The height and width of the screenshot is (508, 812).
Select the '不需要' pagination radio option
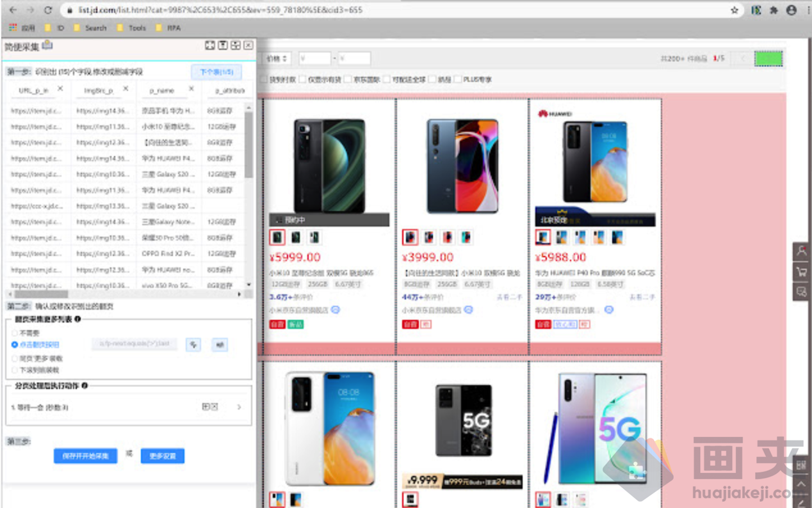tap(15, 333)
